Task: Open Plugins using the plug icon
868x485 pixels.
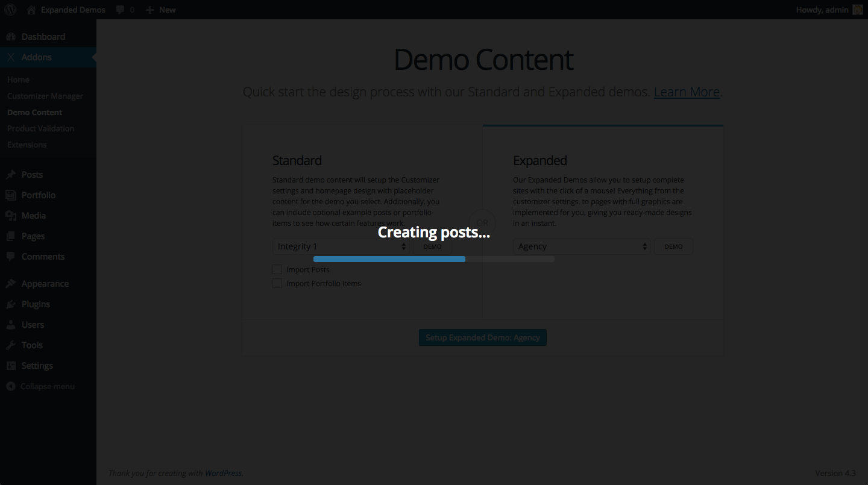Action: 11,304
